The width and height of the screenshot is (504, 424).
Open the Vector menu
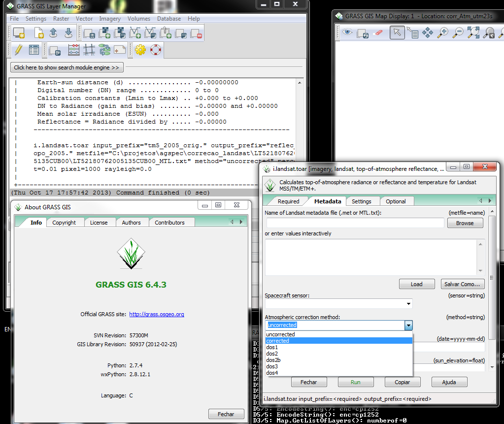pyautogui.click(x=84, y=19)
